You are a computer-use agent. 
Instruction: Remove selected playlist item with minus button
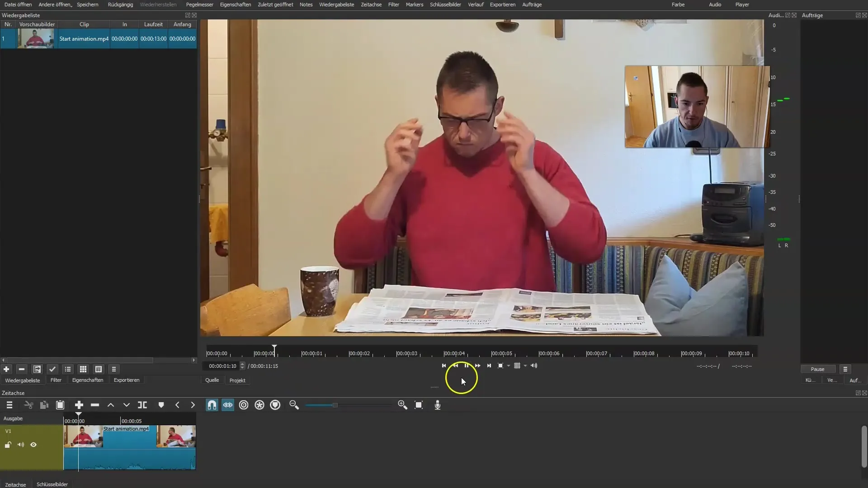[22, 369]
